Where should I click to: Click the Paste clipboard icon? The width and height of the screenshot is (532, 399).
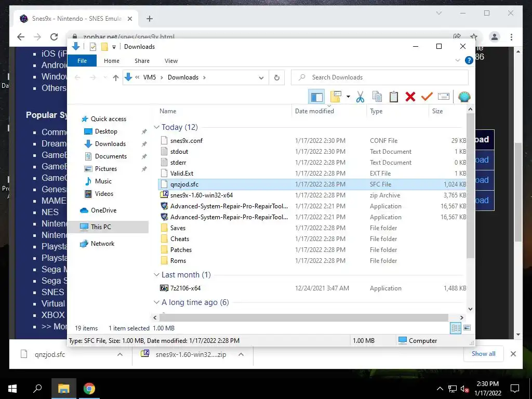tap(394, 97)
